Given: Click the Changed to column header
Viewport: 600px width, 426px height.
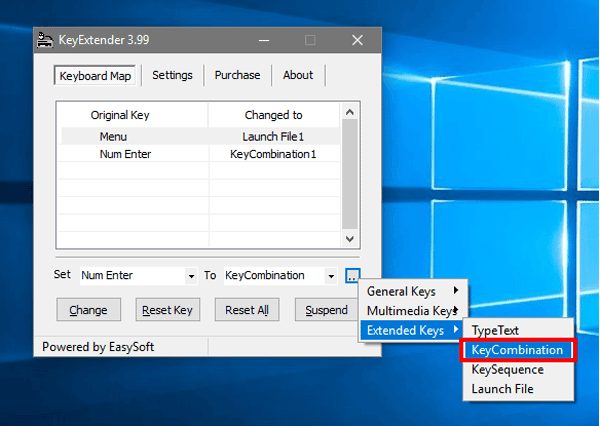Looking at the screenshot, I should [x=274, y=115].
